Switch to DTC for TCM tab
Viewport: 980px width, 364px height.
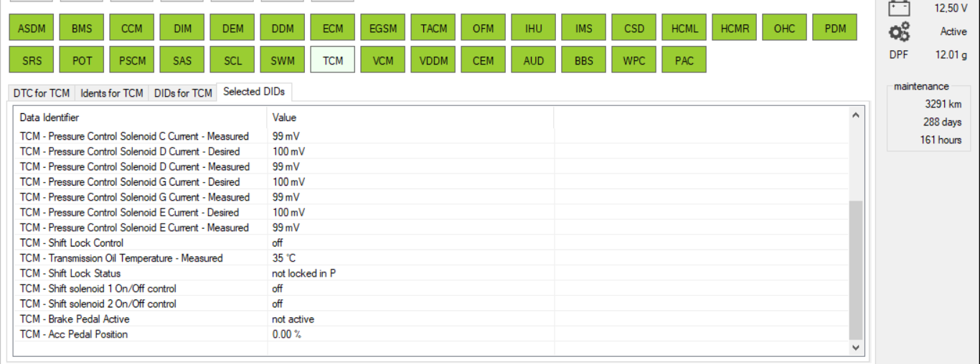click(x=42, y=93)
